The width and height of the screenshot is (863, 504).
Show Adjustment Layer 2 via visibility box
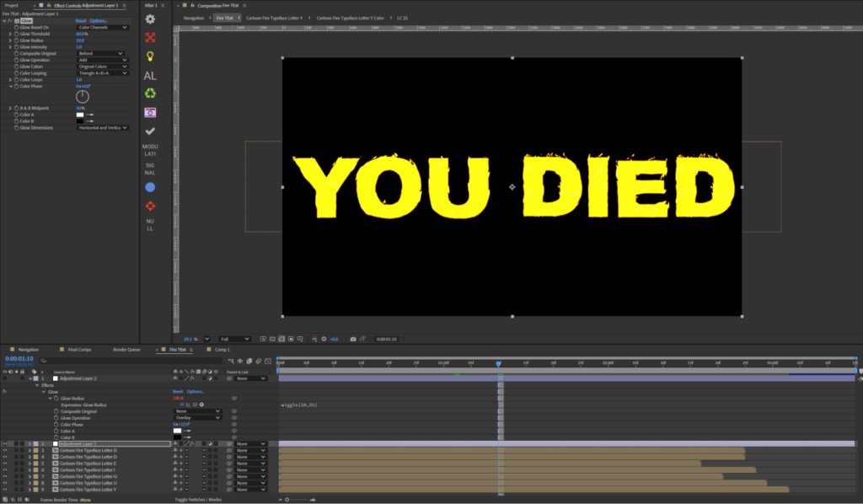click(5, 378)
